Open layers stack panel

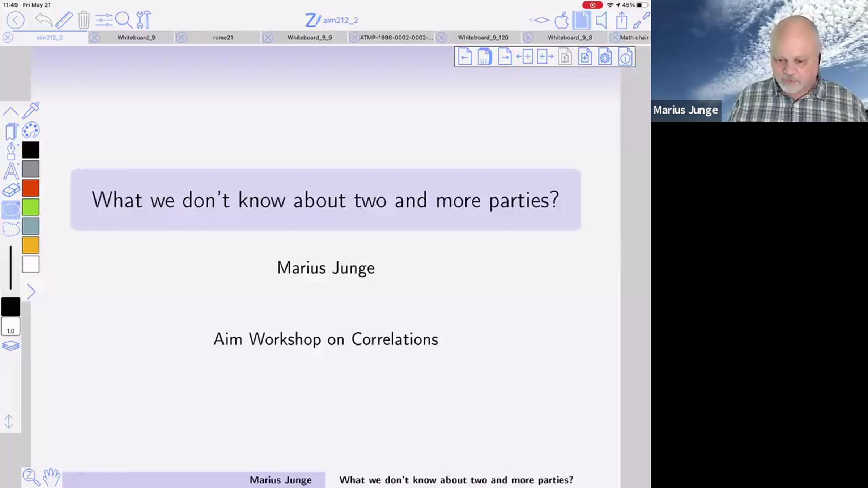(x=10, y=346)
